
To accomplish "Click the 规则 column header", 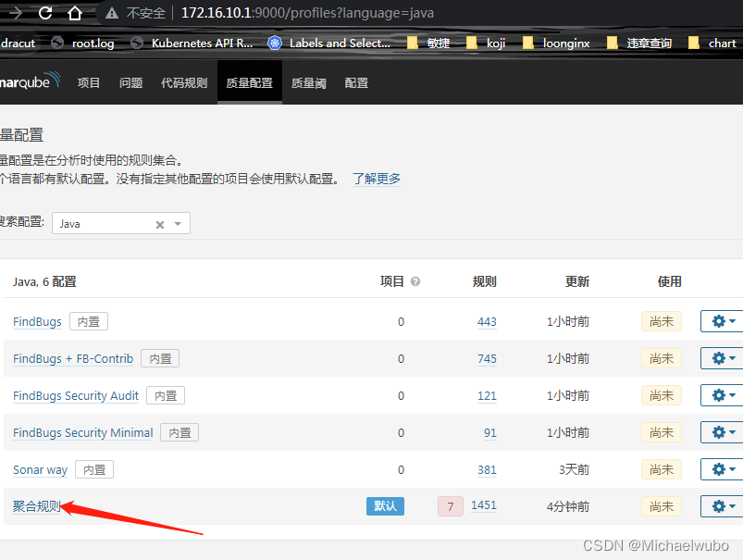I will pos(484,281).
